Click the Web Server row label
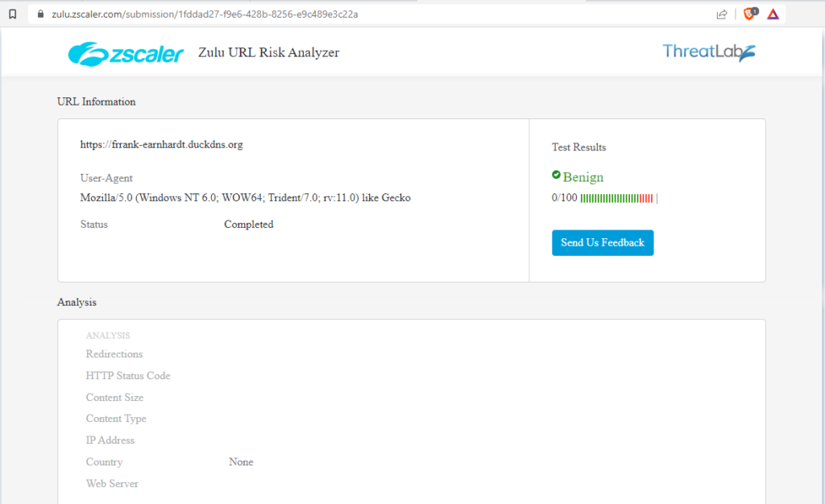 click(x=112, y=484)
